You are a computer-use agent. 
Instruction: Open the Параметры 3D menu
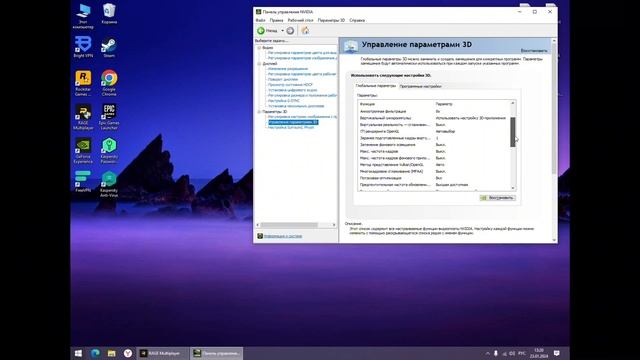331,20
